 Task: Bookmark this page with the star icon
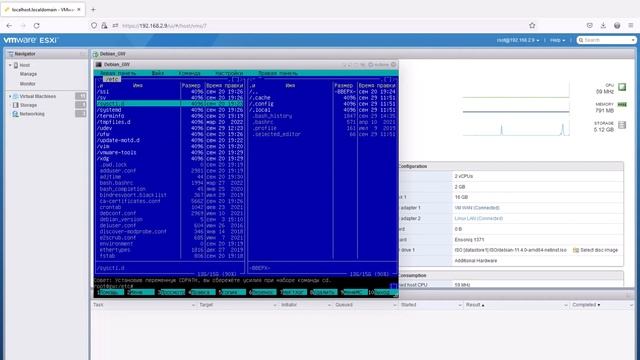click(x=532, y=25)
